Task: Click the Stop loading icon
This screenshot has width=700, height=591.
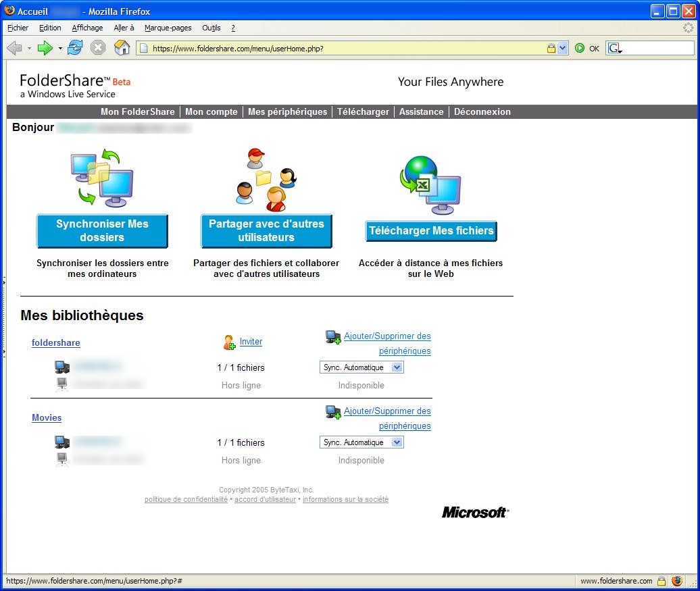Action: [98, 47]
